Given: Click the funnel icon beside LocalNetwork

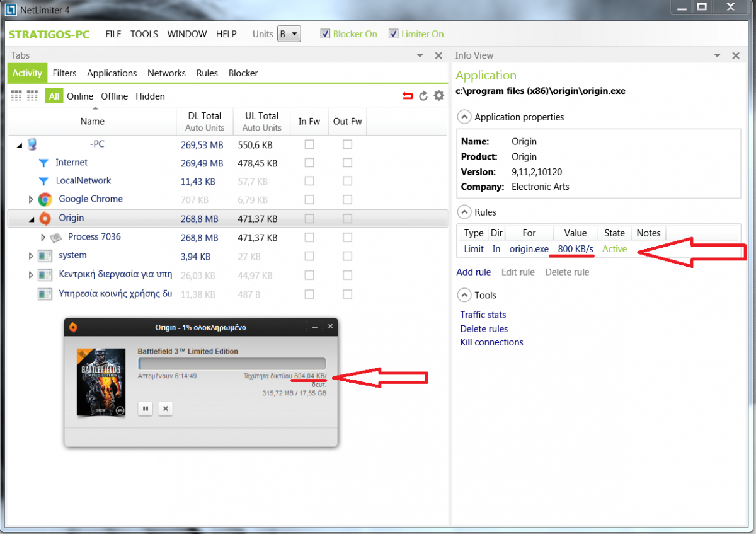Looking at the screenshot, I should 43,181.
